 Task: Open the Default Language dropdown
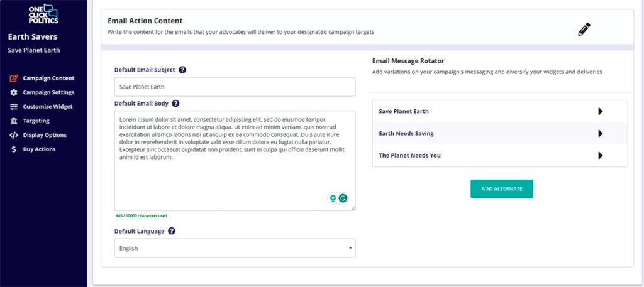pyautogui.click(x=235, y=248)
